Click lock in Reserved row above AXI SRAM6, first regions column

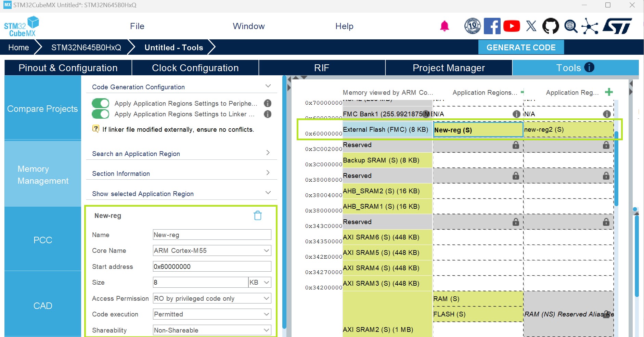coord(516,222)
